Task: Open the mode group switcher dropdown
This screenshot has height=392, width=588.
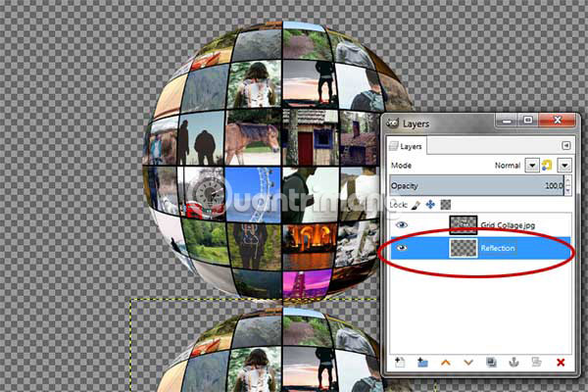Action: pyautogui.click(x=563, y=166)
